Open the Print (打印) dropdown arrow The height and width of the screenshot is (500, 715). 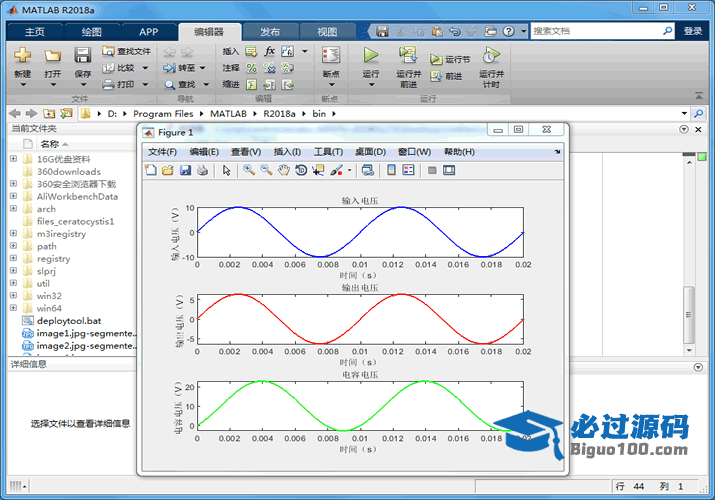click(x=145, y=84)
